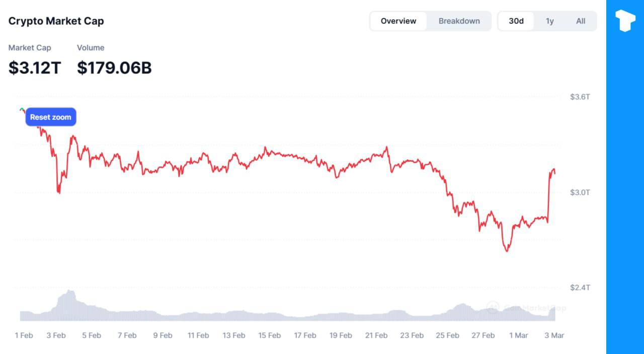644x354 pixels.
Task: Click the 15 Feb date marker
Action: tap(269, 335)
